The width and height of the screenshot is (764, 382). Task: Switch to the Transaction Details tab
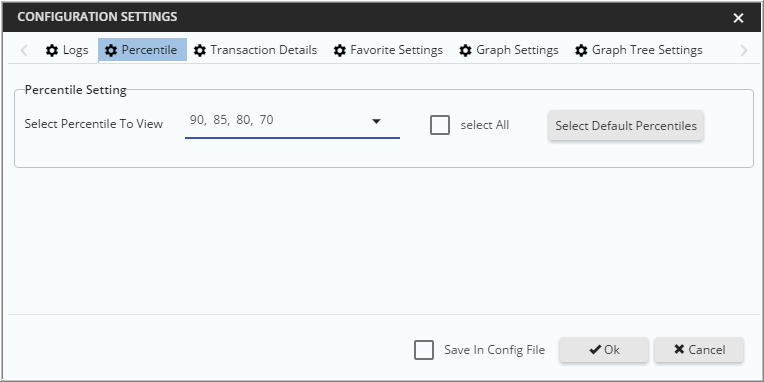(255, 50)
